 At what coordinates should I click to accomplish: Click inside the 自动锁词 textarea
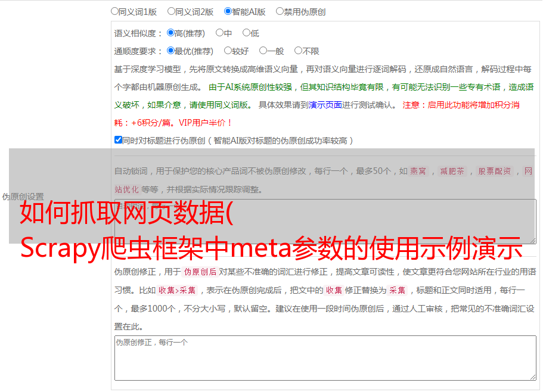point(325,222)
